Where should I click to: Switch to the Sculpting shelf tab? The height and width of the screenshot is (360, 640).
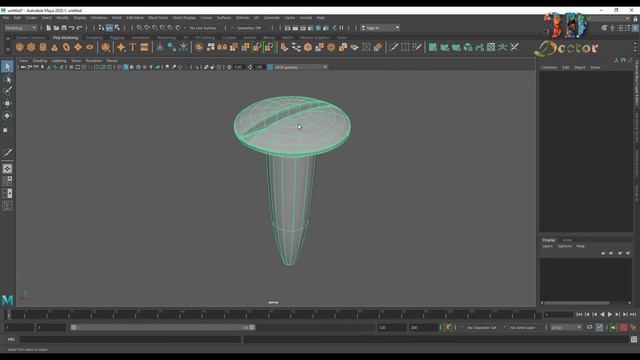[x=94, y=38]
